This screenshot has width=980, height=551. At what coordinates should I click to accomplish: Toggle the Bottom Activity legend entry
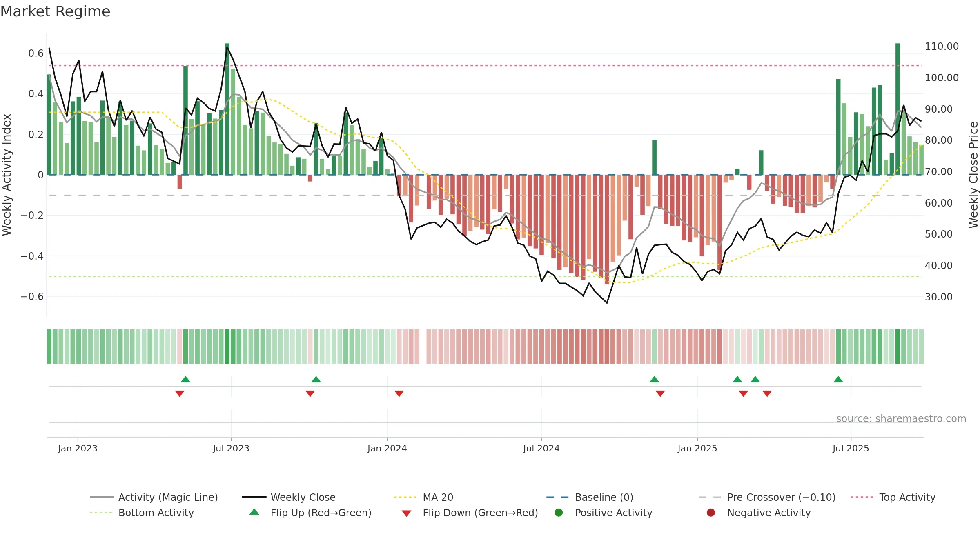[x=142, y=513]
